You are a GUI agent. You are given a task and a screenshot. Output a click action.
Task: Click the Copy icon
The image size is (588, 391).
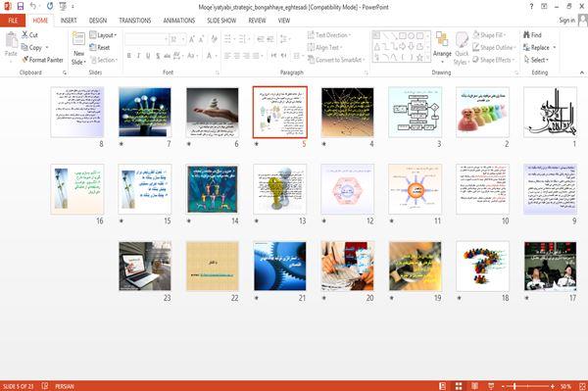click(25, 47)
